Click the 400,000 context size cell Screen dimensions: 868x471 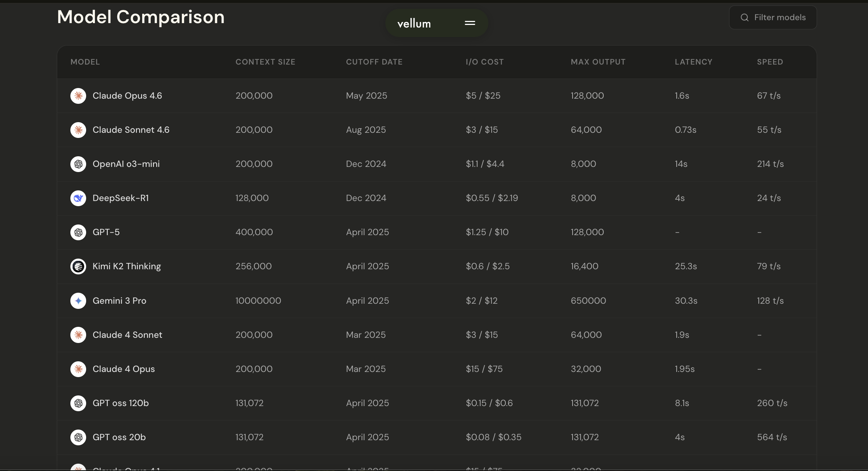tap(254, 232)
